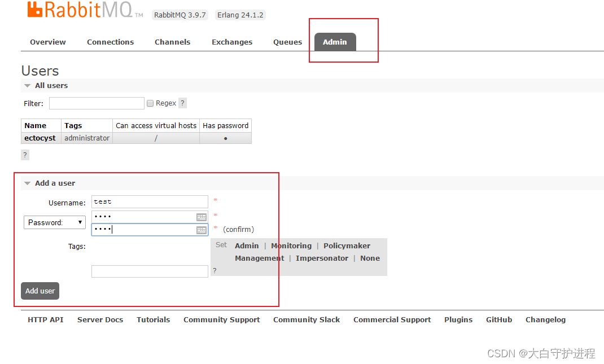The height and width of the screenshot is (364, 604).
Task: Open help icon below users table
Action: tap(25, 155)
